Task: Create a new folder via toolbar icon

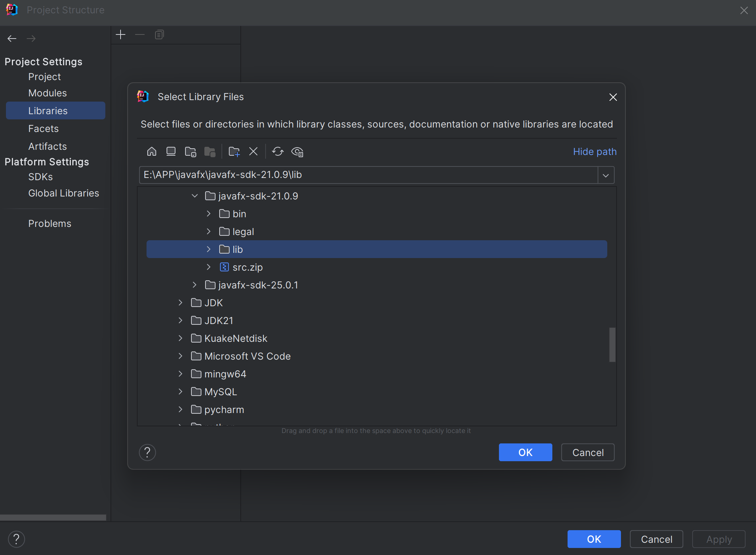Action: click(x=234, y=152)
